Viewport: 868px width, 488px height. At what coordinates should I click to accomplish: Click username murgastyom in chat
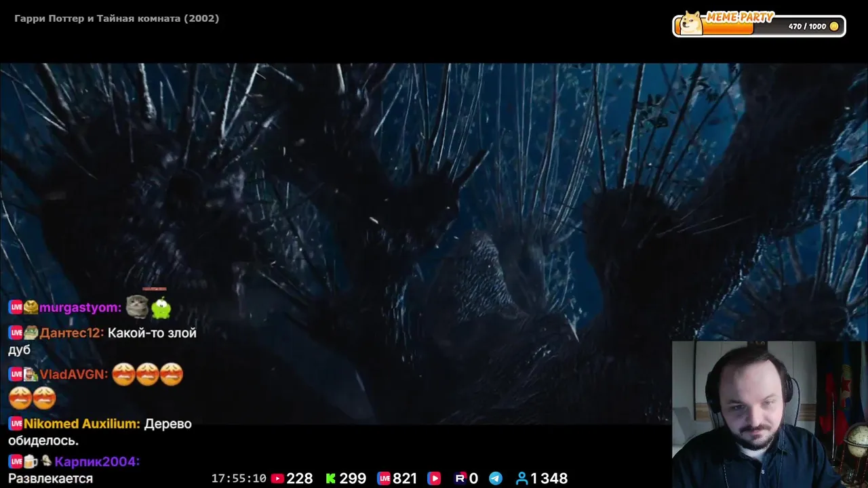(x=80, y=308)
